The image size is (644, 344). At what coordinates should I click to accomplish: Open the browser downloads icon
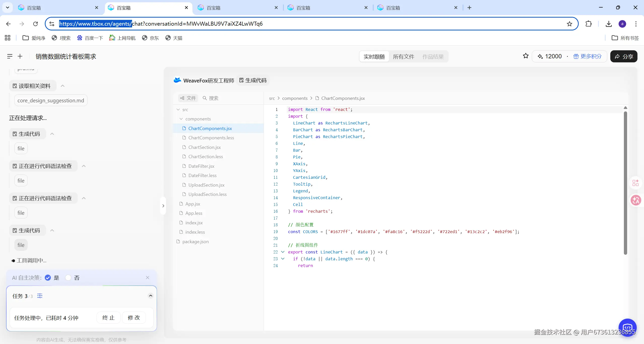609,24
